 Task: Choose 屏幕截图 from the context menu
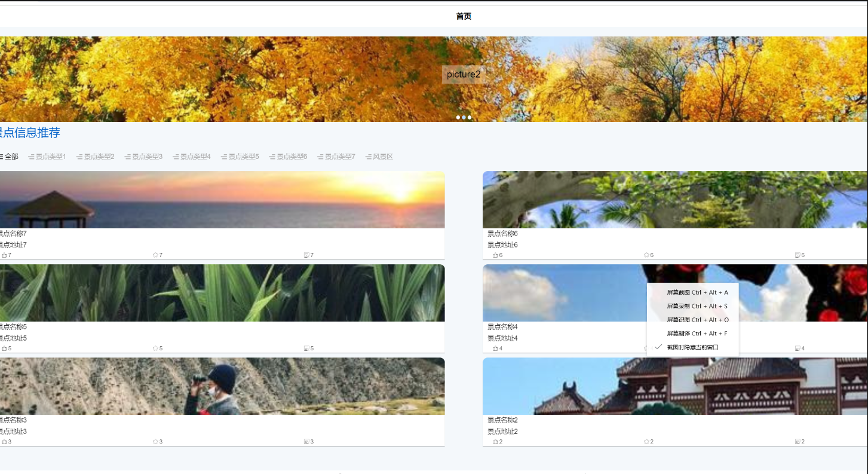click(697, 292)
